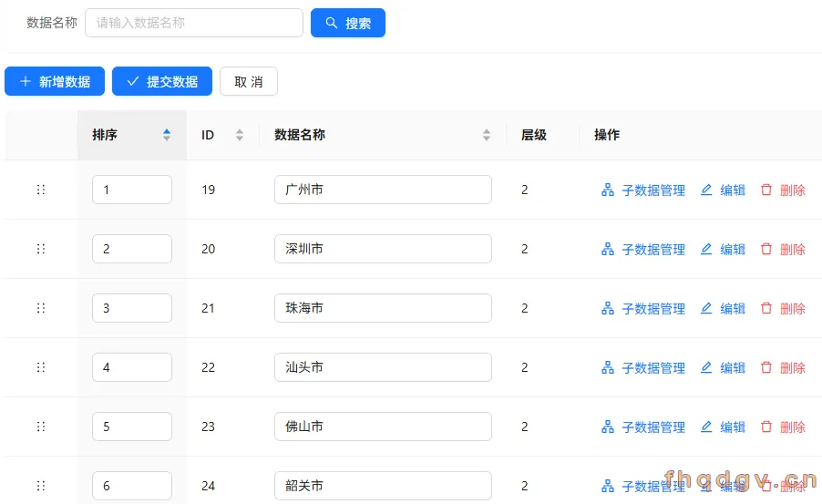Click the edit pencil icon for 佛山市
822x504 pixels.
[x=706, y=427]
